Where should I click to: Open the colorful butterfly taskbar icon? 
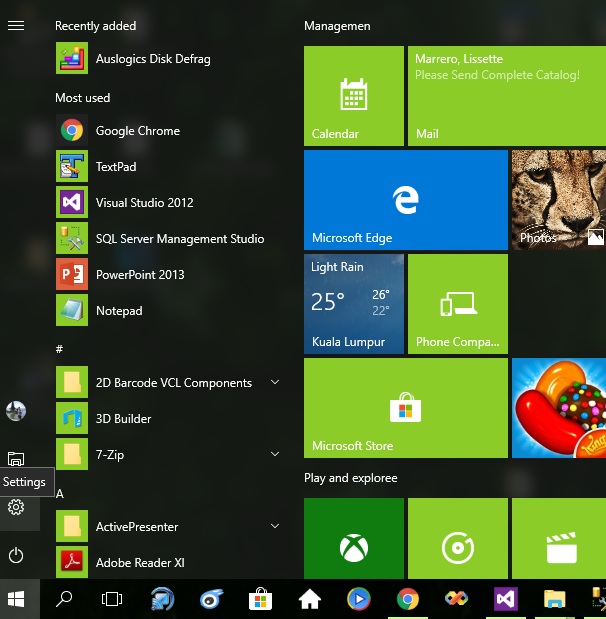click(x=457, y=599)
